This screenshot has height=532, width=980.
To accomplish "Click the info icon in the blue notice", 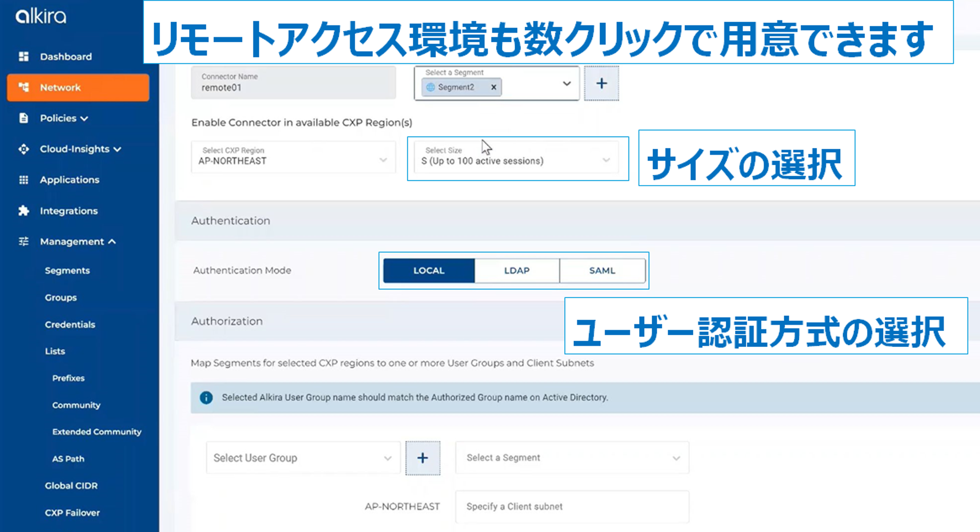I will pos(206,398).
